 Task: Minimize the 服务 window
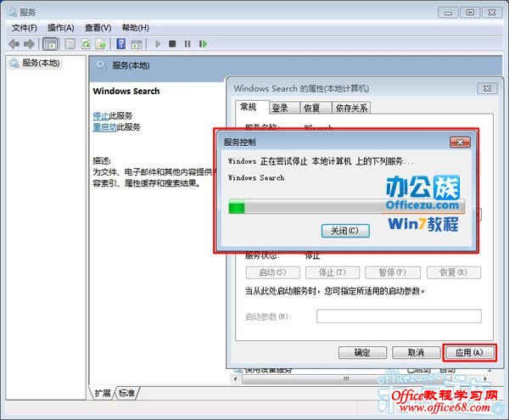(448, 13)
